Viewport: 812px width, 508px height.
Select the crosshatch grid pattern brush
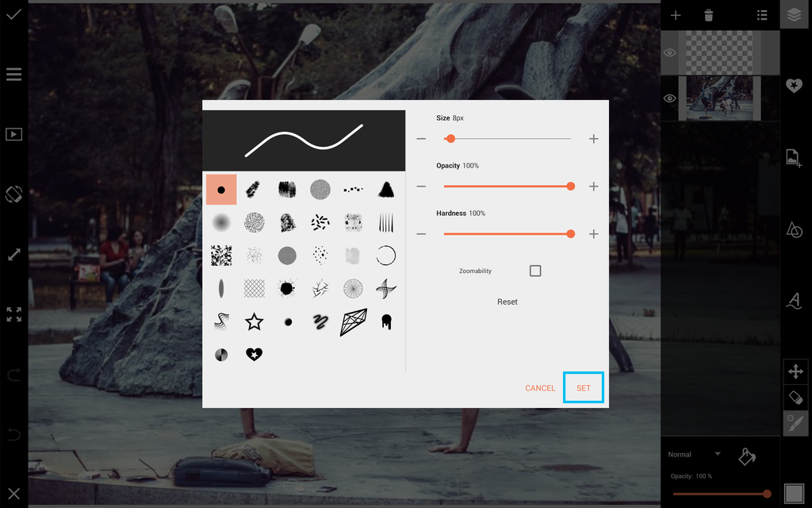click(254, 289)
